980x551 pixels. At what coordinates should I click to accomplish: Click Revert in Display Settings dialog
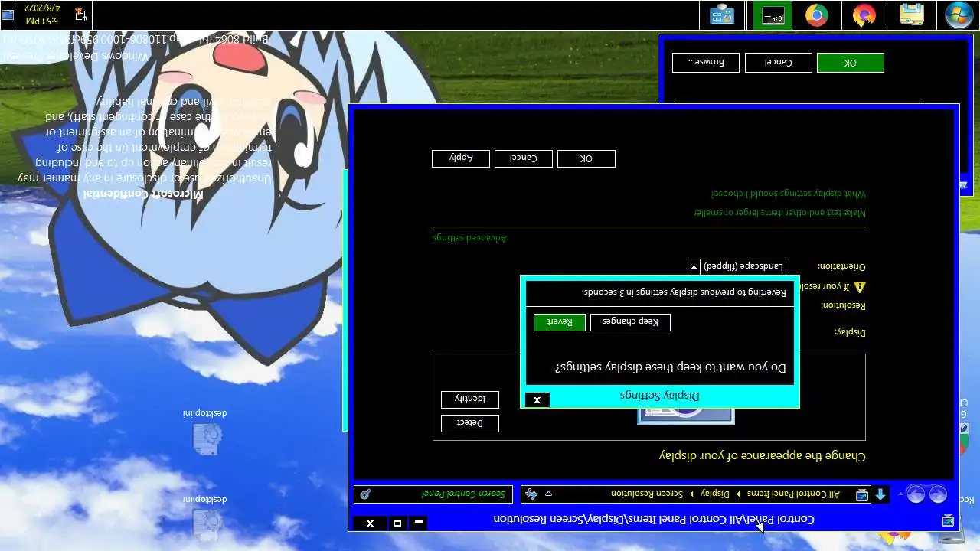[x=559, y=322]
